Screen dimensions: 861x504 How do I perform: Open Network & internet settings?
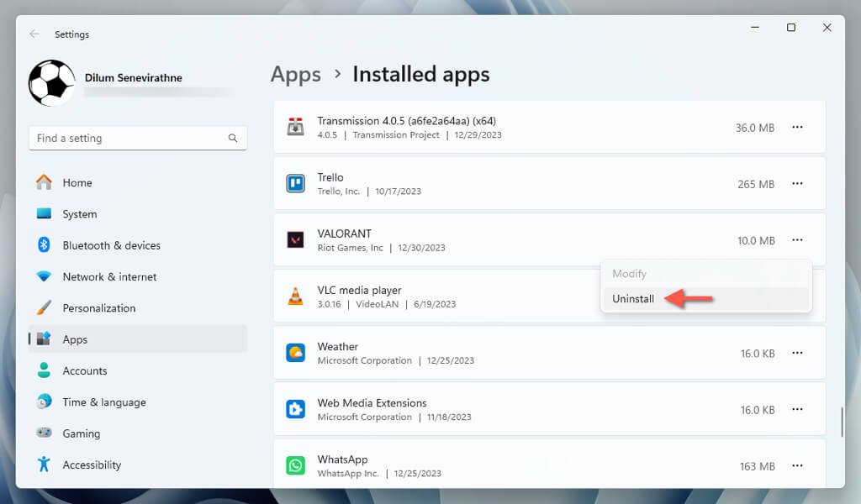(109, 276)
